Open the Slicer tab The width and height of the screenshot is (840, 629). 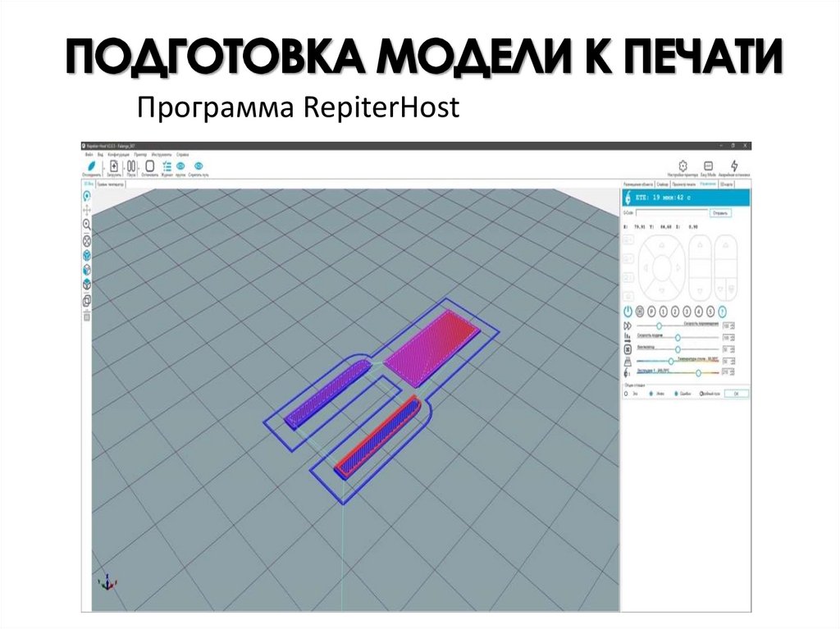662,185
